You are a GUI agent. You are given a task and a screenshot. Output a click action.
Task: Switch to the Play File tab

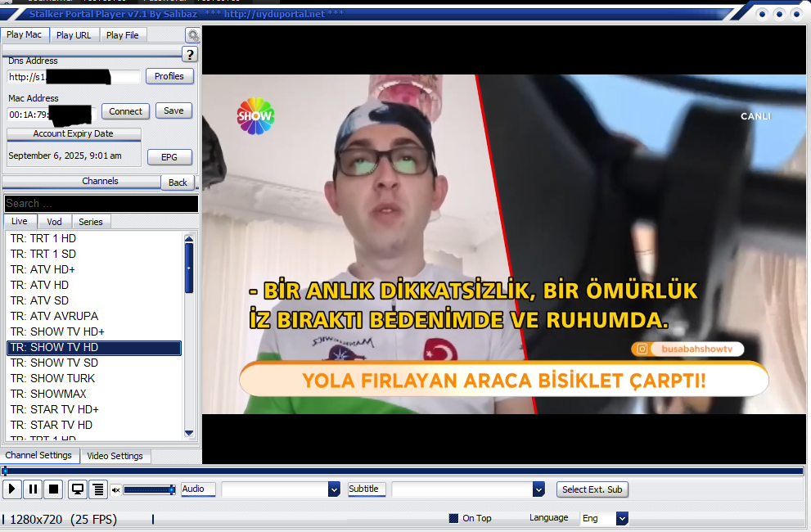[x=123, y=35]
